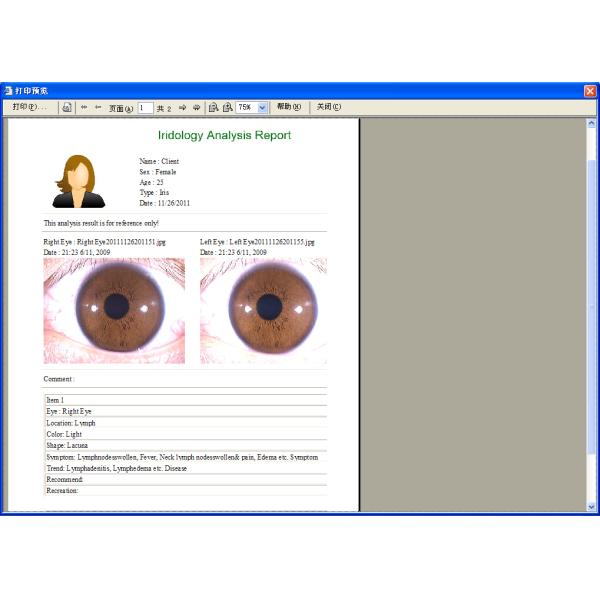Close the print preview window
Viewport: 600px width, 600px height.
coord(590,91)
